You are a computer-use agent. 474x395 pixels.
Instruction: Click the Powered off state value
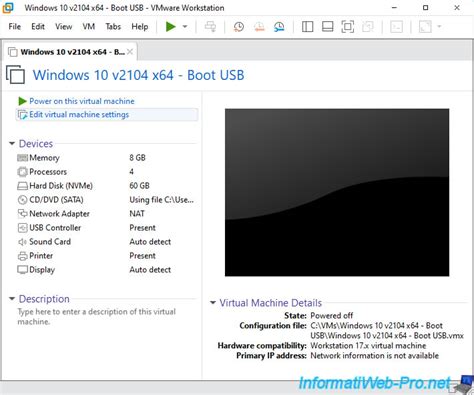coord(332,315)
